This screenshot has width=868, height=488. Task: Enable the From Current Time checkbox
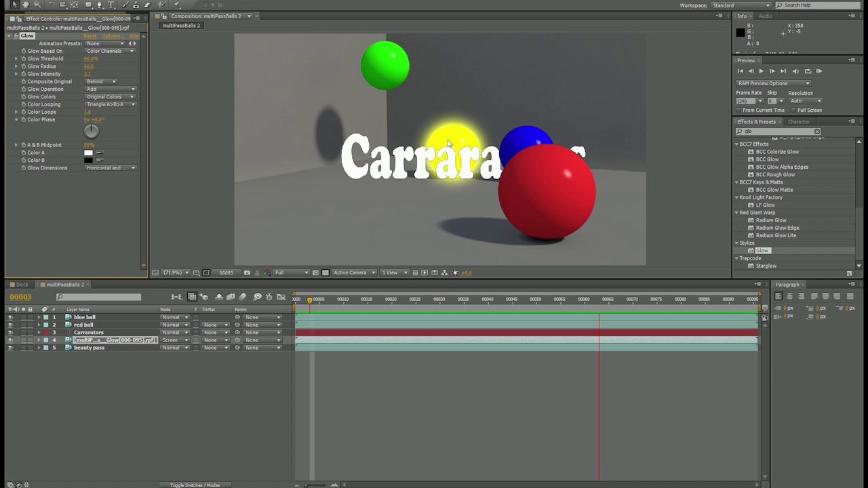738,110
